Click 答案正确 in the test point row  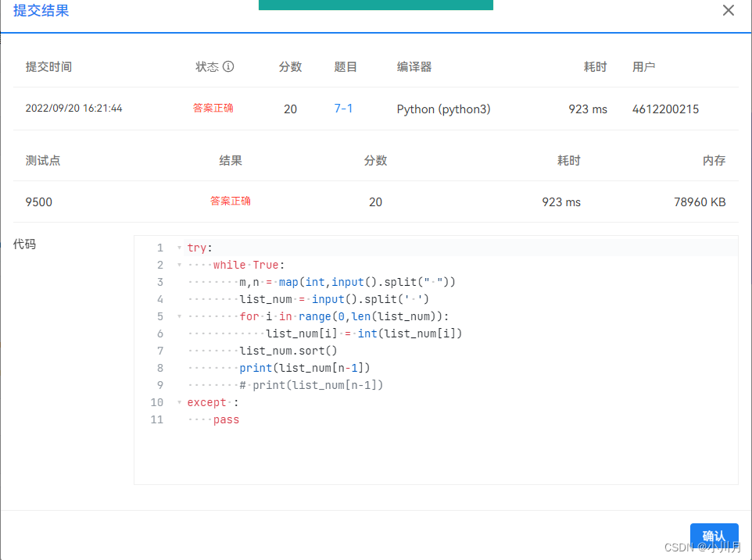[230, 202]
